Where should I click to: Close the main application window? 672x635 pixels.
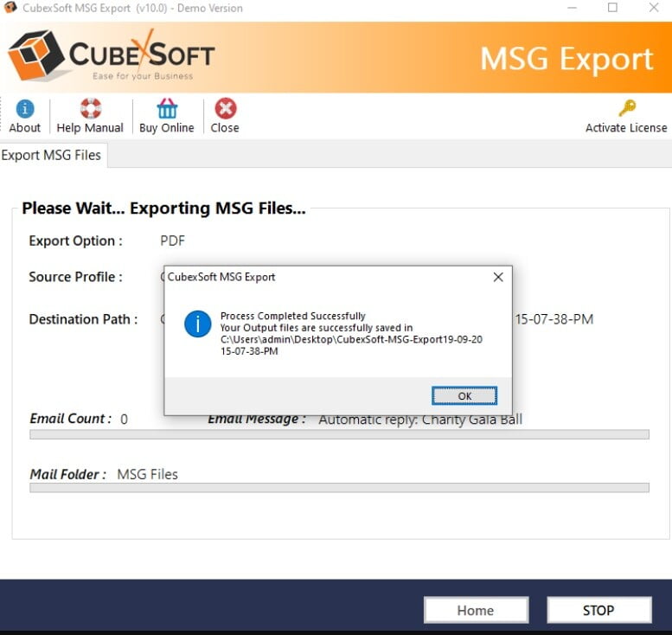tap(654, 8)
